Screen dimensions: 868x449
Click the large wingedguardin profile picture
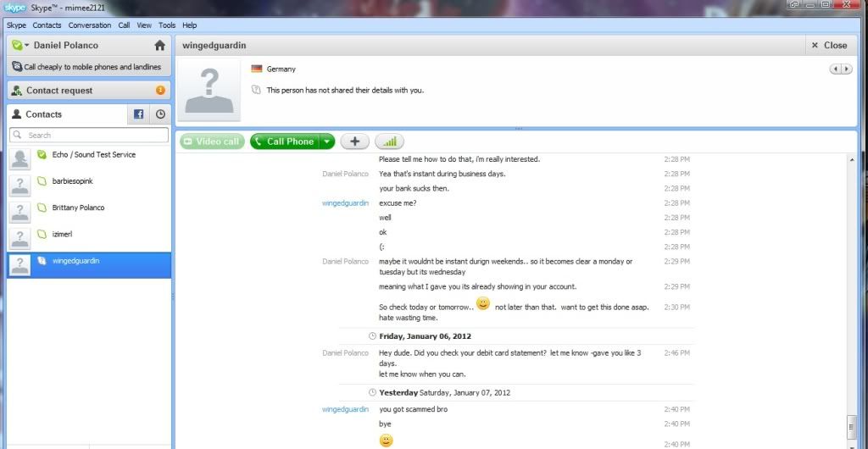tap(209, 90)
